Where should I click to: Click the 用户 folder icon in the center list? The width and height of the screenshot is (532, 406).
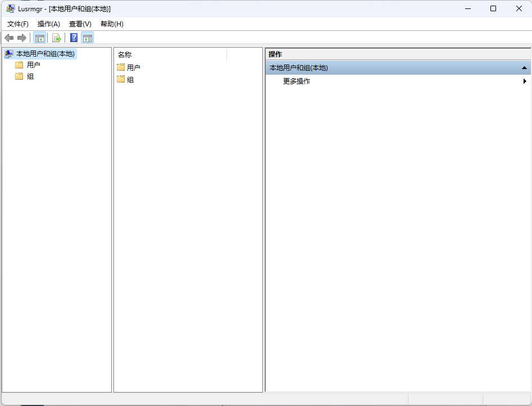click(x=121, y=67)
